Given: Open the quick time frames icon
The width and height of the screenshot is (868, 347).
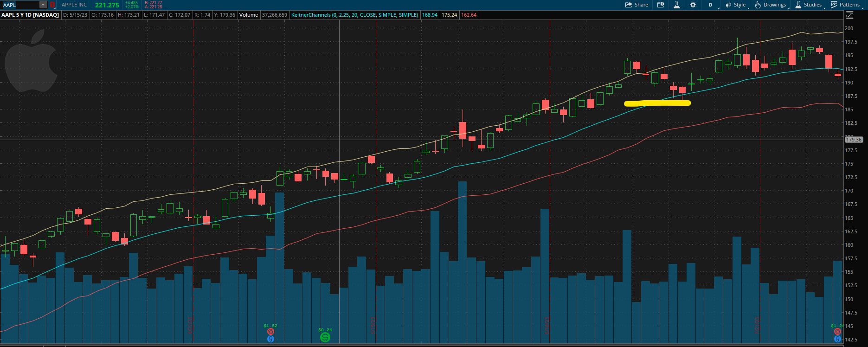Looking at the screenshot, I should point(661,5).
